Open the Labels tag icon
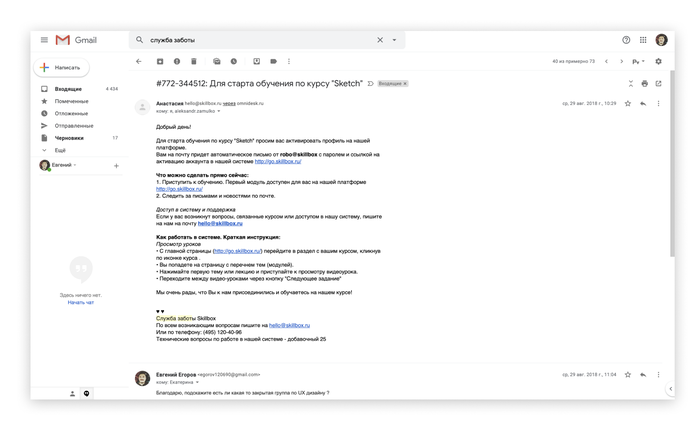Screen dimensions: 700x431 tap(274, 61)
